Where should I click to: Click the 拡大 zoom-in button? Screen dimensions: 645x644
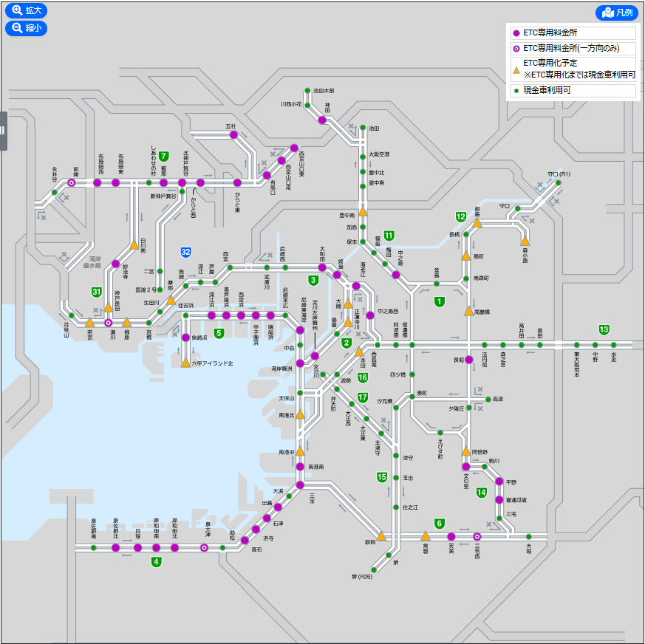[x=27, y=10]
